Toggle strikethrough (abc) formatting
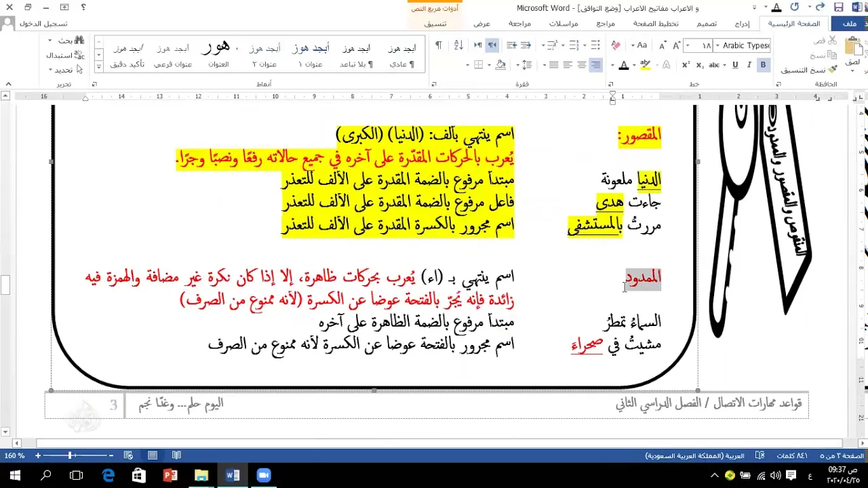Image resolution: width=868 pixels, height=488 pixels. (x=714, y=65)
